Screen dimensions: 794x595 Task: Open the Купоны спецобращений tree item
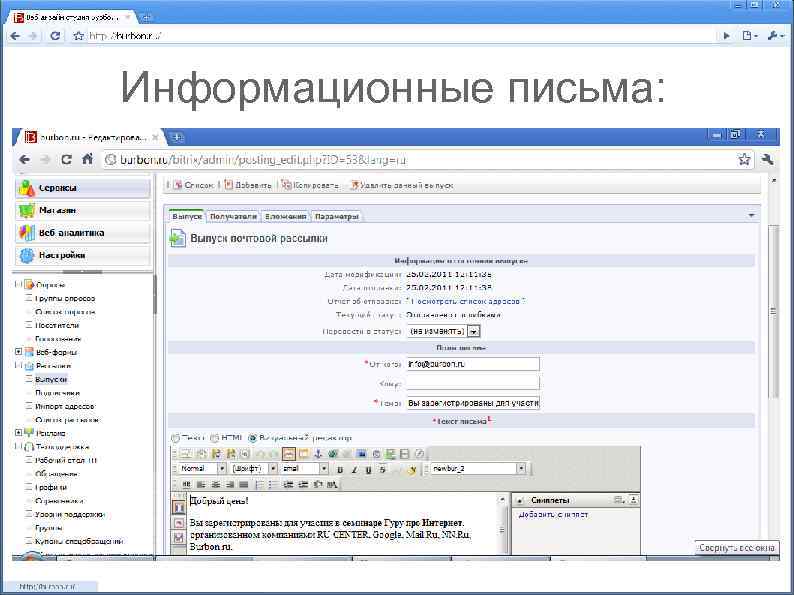tap(79, 541)
